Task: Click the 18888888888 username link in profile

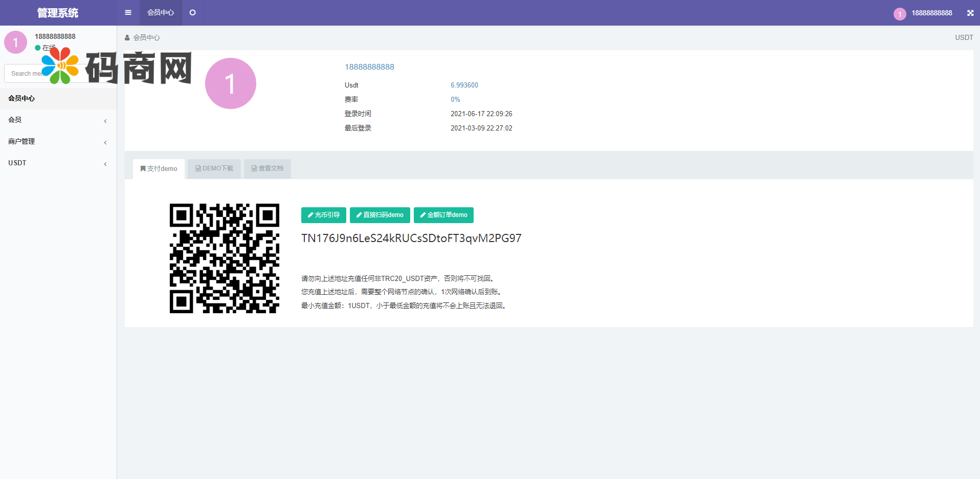Action: (369, 67)
